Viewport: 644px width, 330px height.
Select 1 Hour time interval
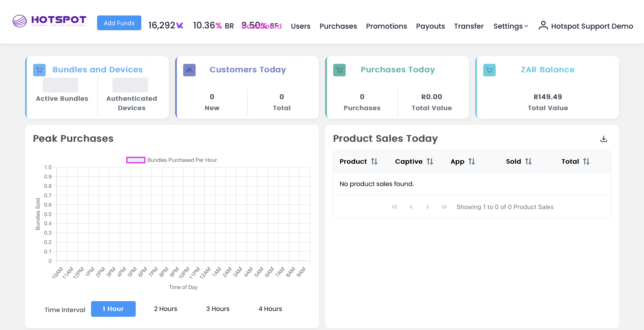point(113,309)
